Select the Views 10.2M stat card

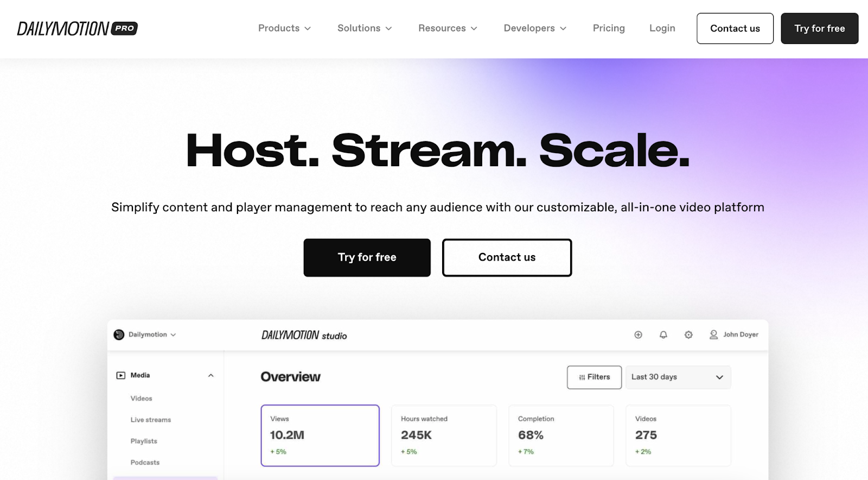coord(320,435)
